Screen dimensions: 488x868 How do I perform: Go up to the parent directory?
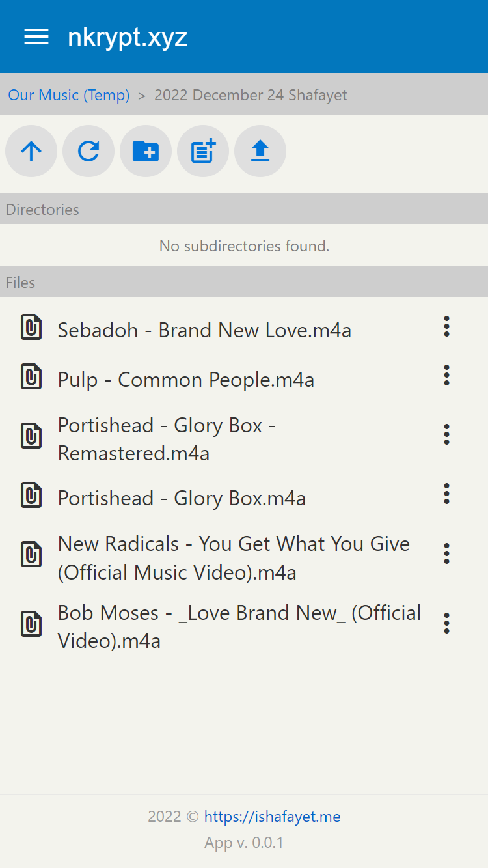pyautogui.click(x=31, y=151)
